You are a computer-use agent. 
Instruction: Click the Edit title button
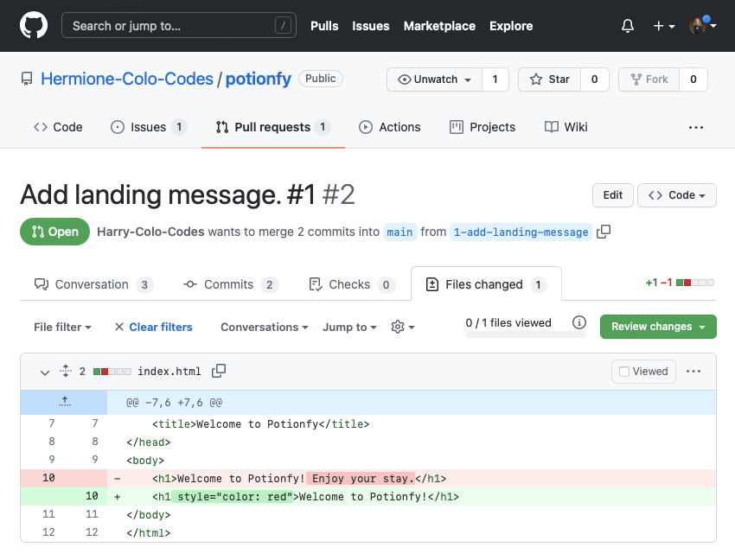click(x=612, y=195)
